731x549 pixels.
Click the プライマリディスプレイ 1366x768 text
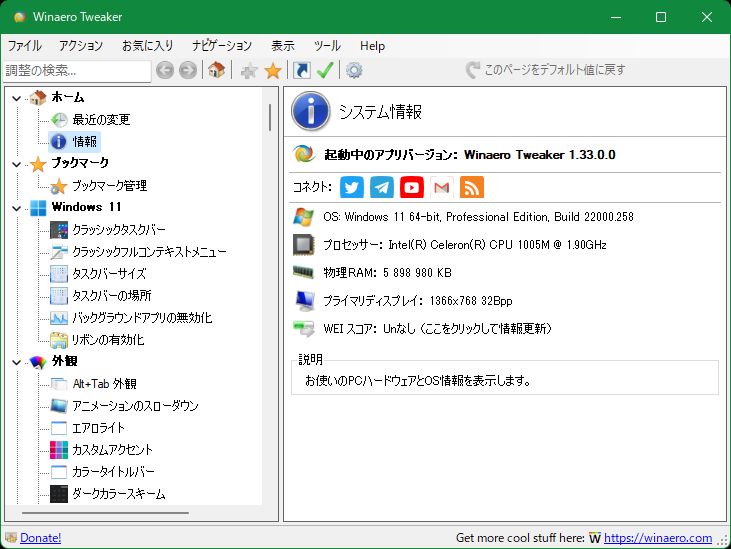pos(418,301)
